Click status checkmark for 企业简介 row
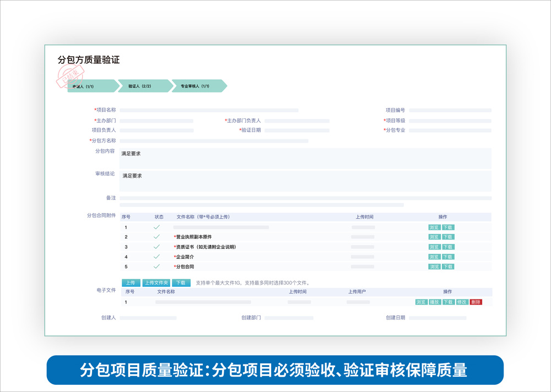The image size is (551, 392). click(156, 257)
